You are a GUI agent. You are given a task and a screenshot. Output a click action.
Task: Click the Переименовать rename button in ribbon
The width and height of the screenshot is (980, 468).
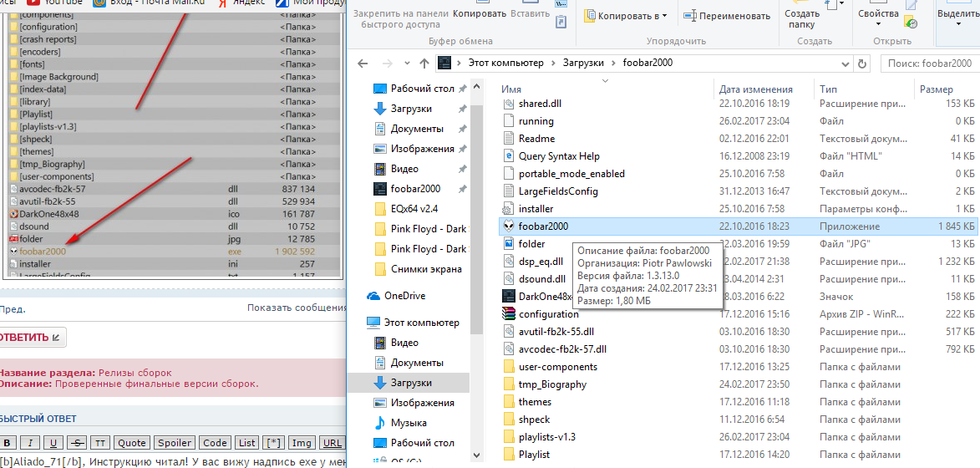pyautogui.click(x=726, y=16)
